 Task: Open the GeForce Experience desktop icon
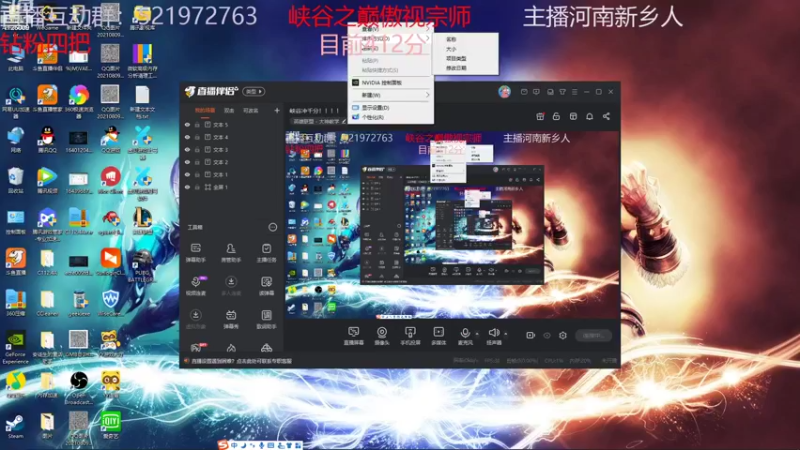coord(15,347)
